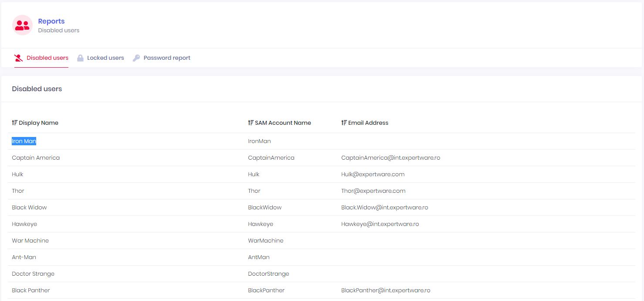The image size is (644, 301).
Task: Click Hulk@expertware.com email address
Action: coord(373,174)
